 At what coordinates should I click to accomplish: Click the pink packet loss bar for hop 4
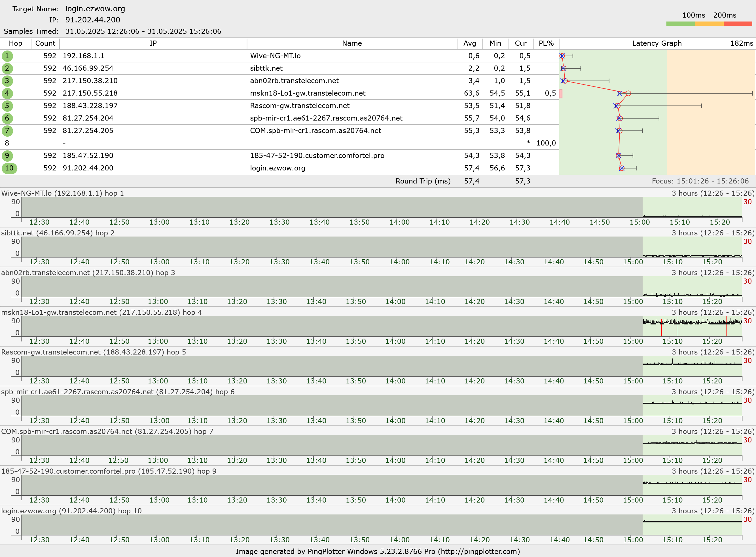point(561,93)
